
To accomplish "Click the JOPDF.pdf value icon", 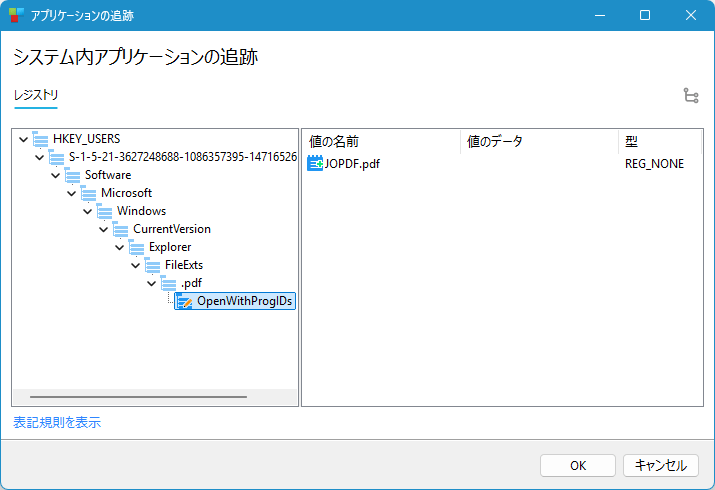I will point(316,163).
